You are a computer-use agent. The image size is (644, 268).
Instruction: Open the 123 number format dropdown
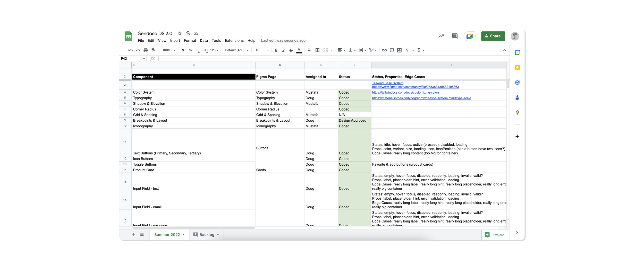(x=214, y=50)
